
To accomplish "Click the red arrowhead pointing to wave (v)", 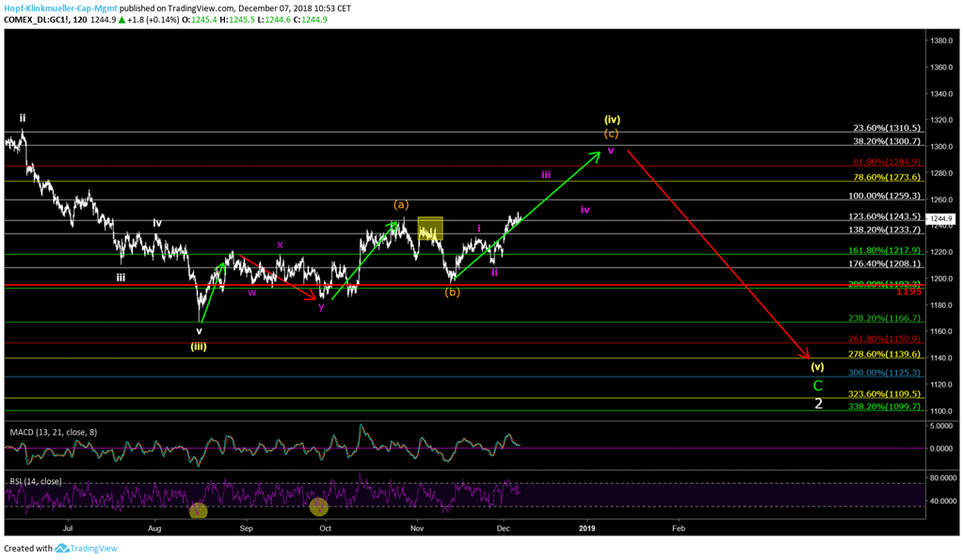I will point(807,354).
